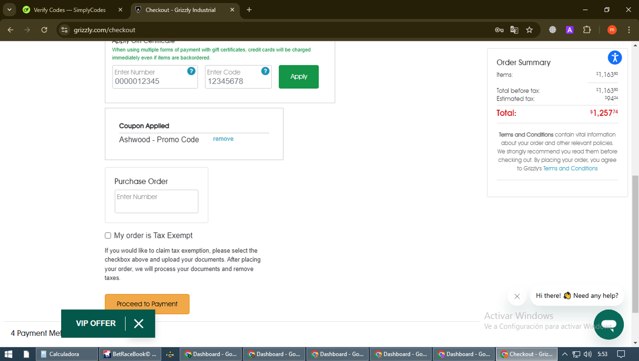The image size is (639, 361).
Task: Dismiss the VIP OFFER banner with X
Action: click(x=139, y=324)
